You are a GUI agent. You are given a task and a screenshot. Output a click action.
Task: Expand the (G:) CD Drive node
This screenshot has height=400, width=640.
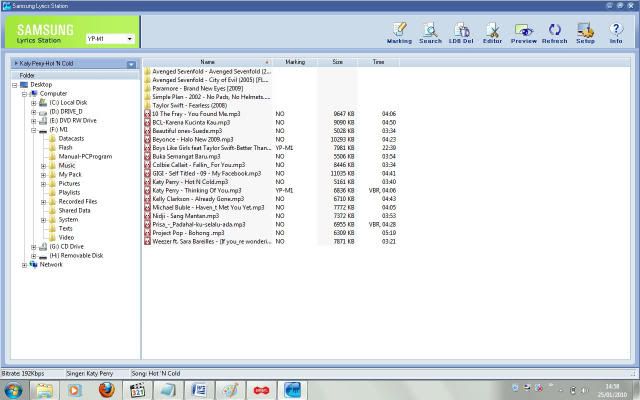[x=33, y=247]
